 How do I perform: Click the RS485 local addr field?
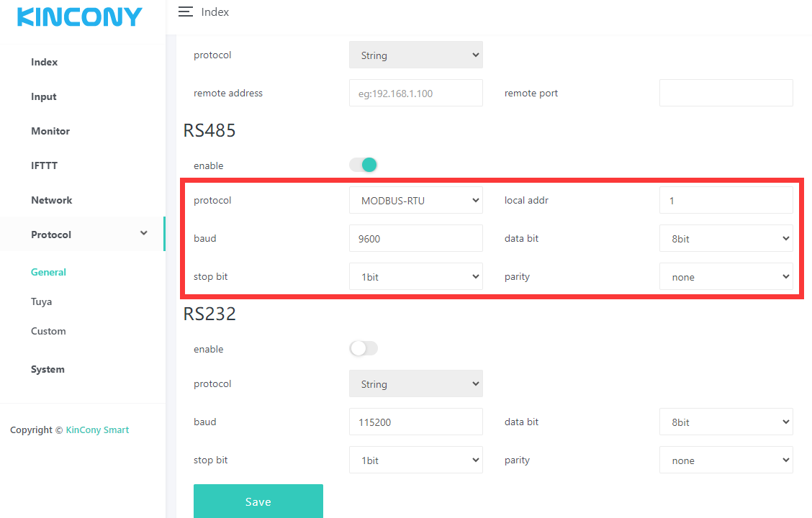pos(726,201)
